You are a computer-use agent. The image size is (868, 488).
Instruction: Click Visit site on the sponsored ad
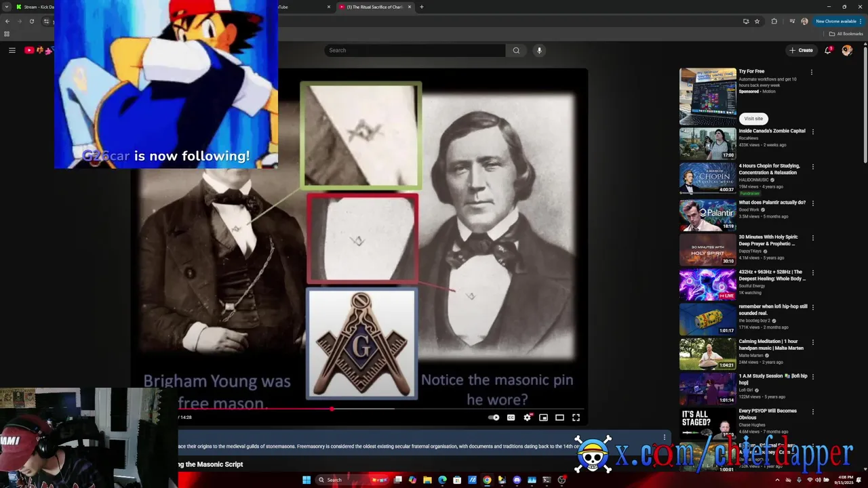pyautogui.click(x=753, y=118)
